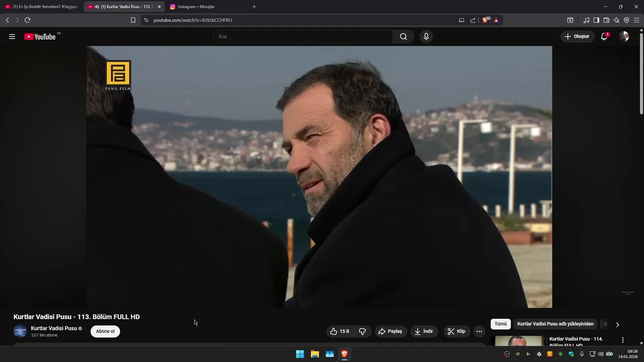Image resolution: width=644 pixels, height=362 pixels.
Task: Start voice search with microphone icon
Action: pos(426,37)
